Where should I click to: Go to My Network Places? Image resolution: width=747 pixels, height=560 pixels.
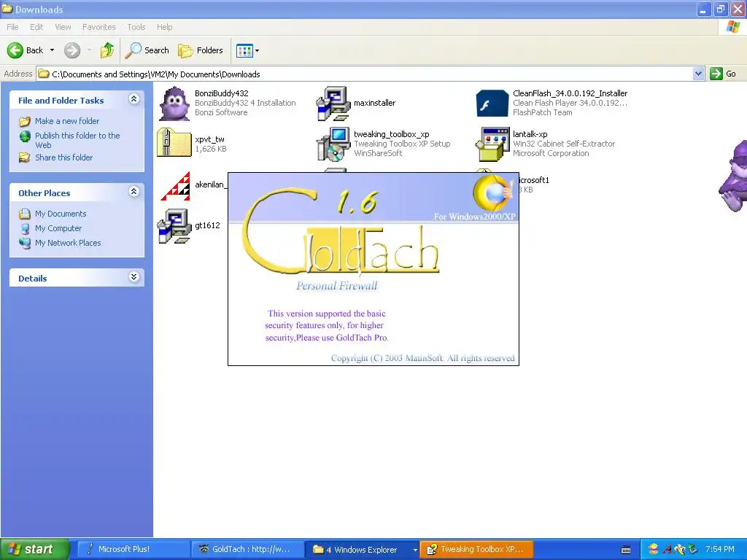(68, 243)
